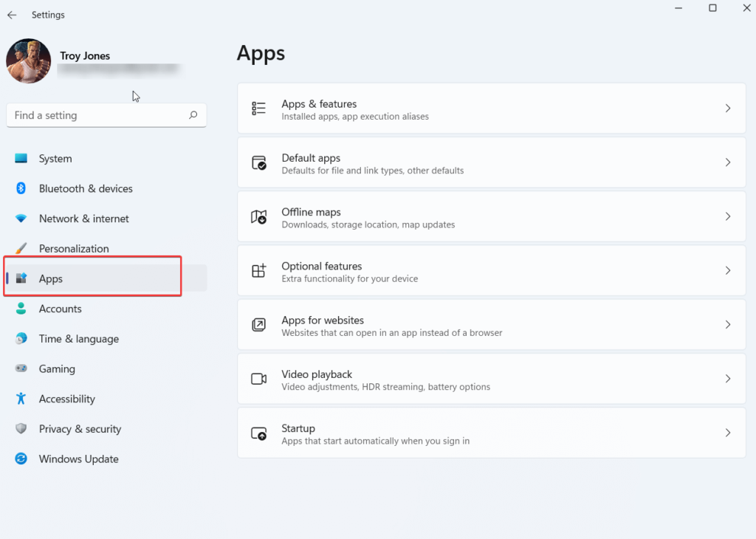756x539 pixels.
Task: Open Apps & features title
Action: pyautogui.click(x=319, y=103)
